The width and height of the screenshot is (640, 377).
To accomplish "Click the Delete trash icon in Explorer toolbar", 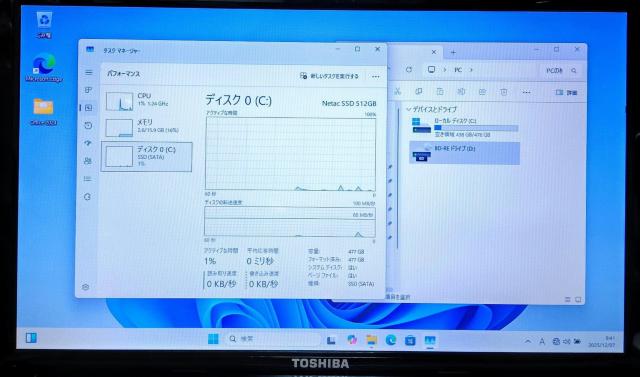I will [x=504, y=92].
